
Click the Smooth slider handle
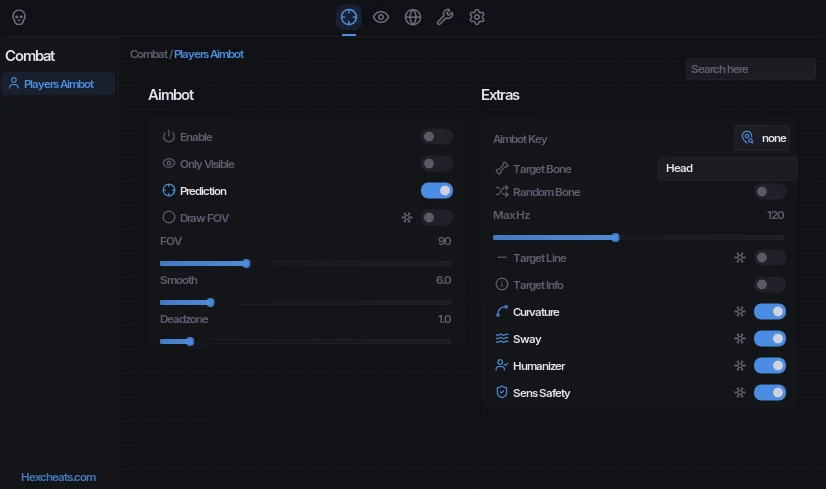coord(211,302)
